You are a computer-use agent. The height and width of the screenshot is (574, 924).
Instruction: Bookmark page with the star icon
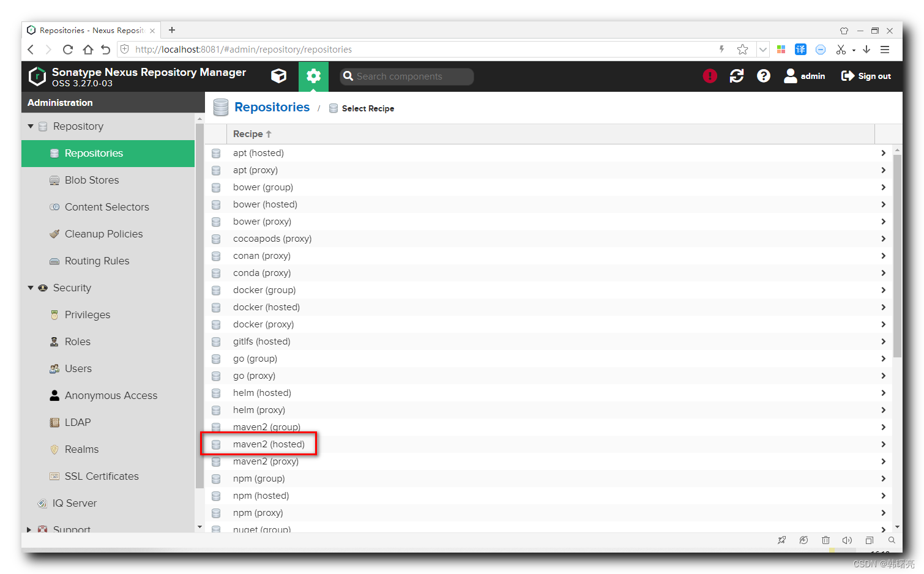[x=743, y=50]
